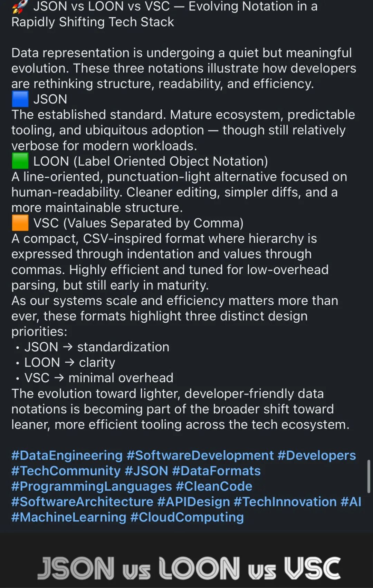Tap the #JSON hashtag
This screenshot has height=588, width=373.
pos(146,471)
